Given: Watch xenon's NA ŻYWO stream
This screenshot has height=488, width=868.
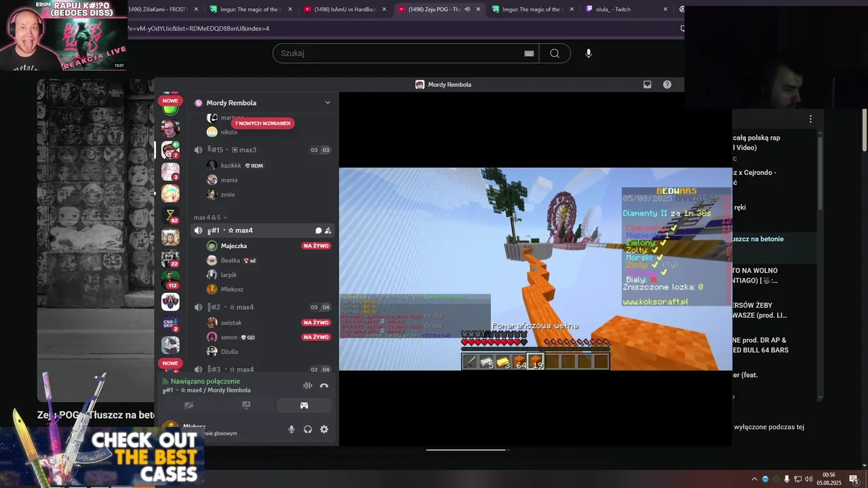Looking at the screenshot, I should [x=316, y=337].
